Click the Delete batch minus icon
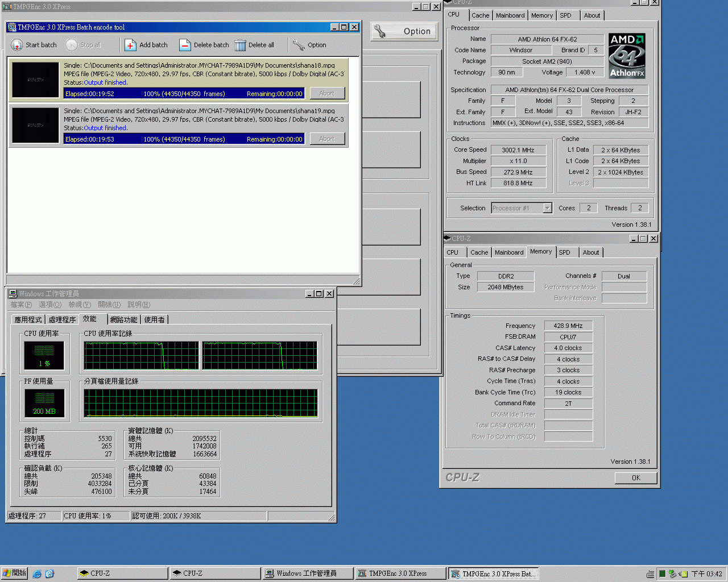The height and width of the screenshot is (582, 728). tap(185, 45)
